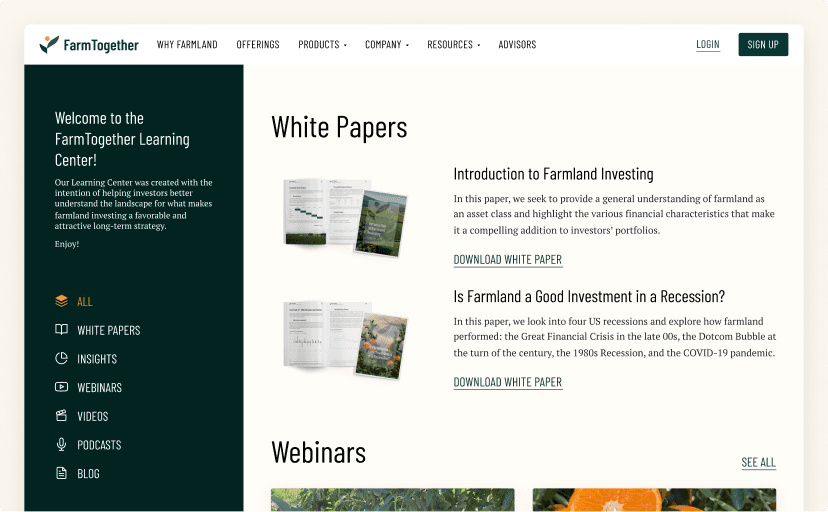Filter by ALL in the sidebar
Screen dimensions: 828x512
[x=84, y=301]
